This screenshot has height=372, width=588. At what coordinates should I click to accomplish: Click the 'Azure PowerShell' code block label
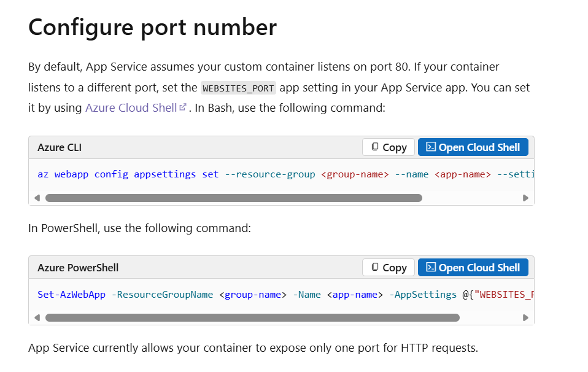78,268
